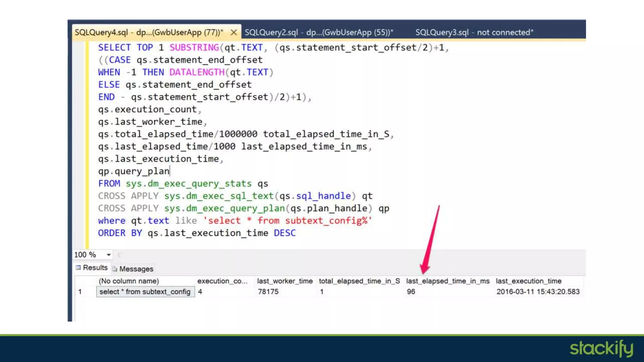
Task: Click the last_worker_time column header
Action: coord(285,281)
